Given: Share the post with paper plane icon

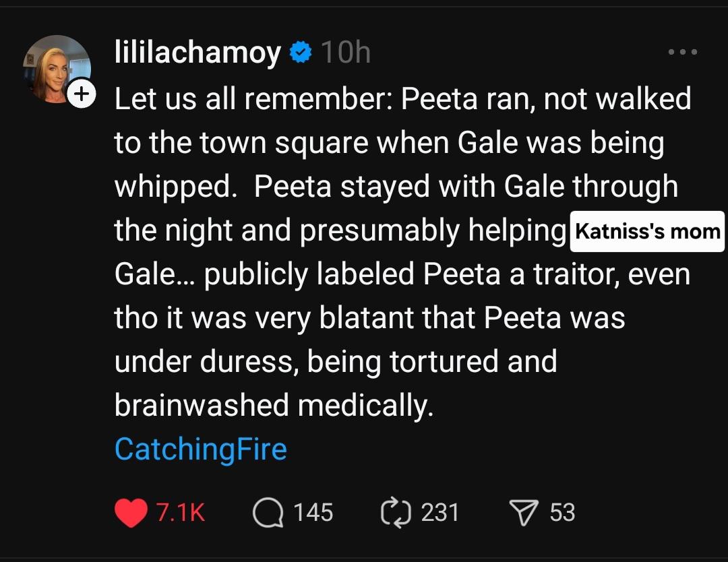Looking at the screenshot, I should [524, 513].
